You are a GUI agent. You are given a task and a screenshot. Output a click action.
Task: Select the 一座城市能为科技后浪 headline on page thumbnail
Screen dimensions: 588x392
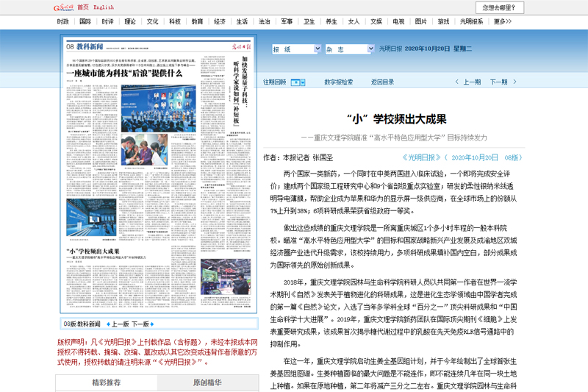coord(125,73)
